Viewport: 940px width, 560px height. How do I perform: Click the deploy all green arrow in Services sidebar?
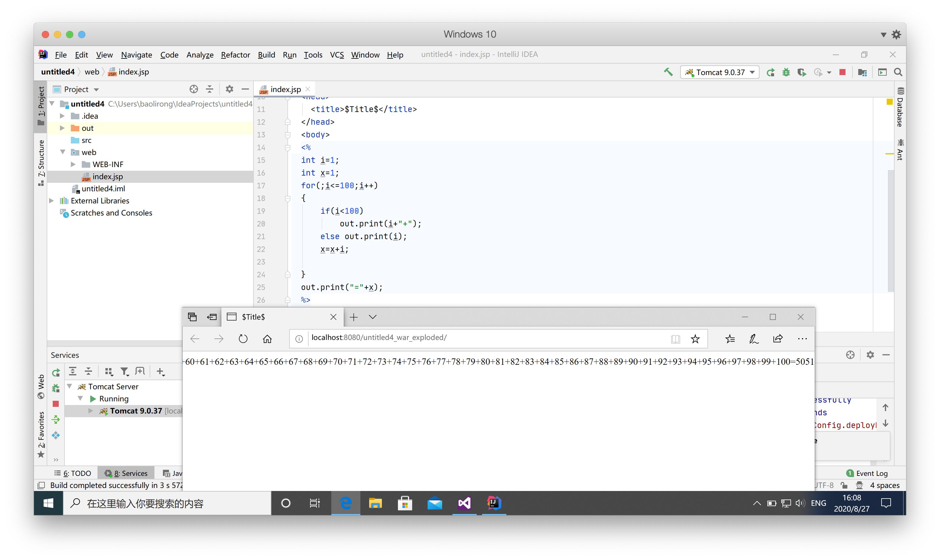pyautogui.click(x=56, y=420)
